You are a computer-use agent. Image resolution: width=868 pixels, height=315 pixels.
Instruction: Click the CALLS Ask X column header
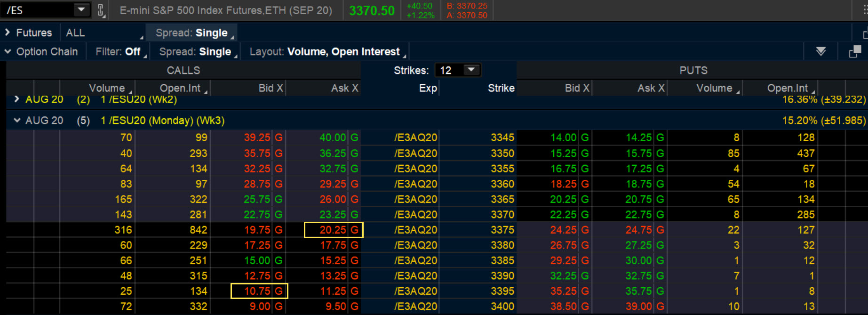point(344,88)
